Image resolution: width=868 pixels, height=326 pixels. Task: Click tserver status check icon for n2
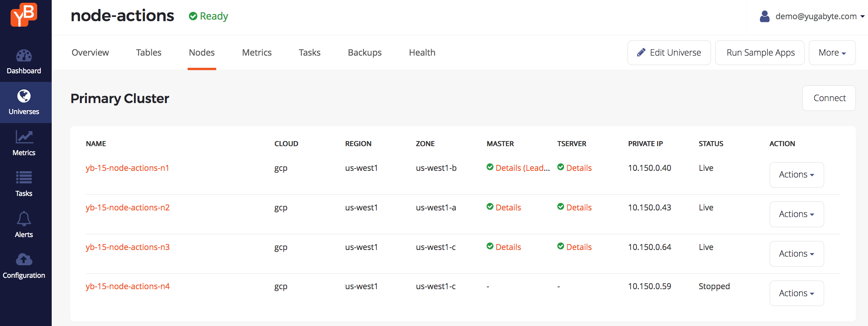[561, 206]
